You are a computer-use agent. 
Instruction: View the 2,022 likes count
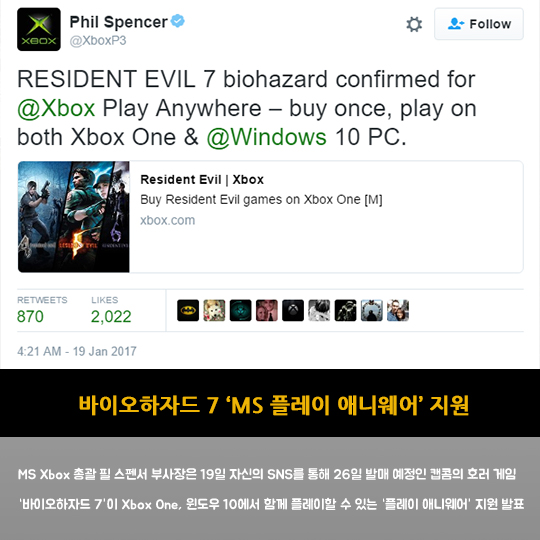pyautogui.click(x=111, y=316)
